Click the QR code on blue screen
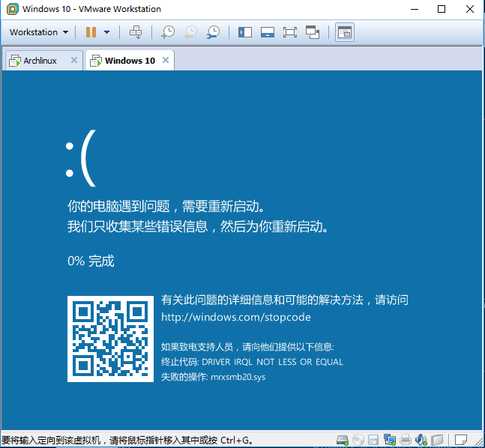485x448 pixels. tap(110, 338)
